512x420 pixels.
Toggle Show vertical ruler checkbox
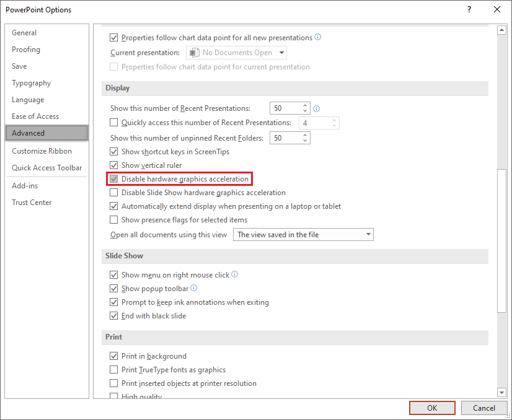click(x=113, y=165)
